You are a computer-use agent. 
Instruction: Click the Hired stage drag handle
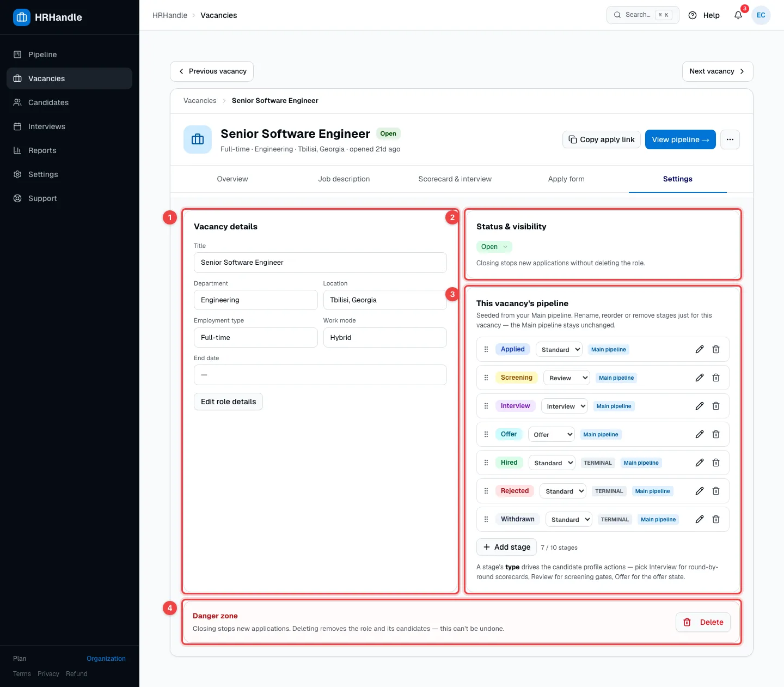click(486, 463)
